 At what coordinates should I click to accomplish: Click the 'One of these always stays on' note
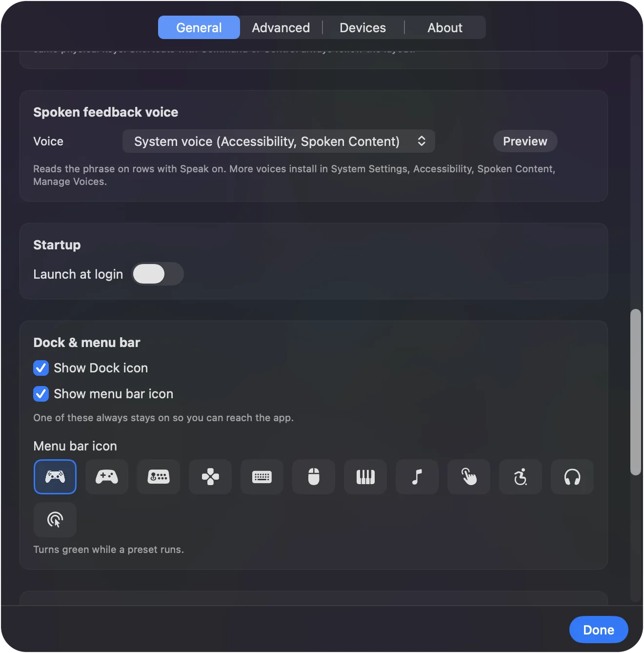click(x=163, y=418)
